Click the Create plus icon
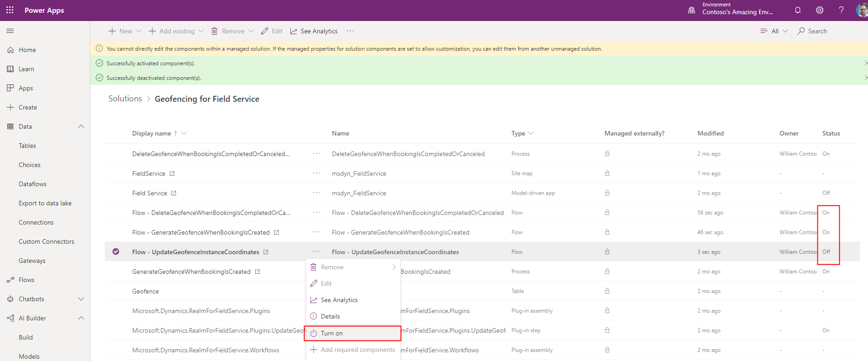Image resolution: width=868 pixels, height=361 pixels. click(x=10, y=107)
